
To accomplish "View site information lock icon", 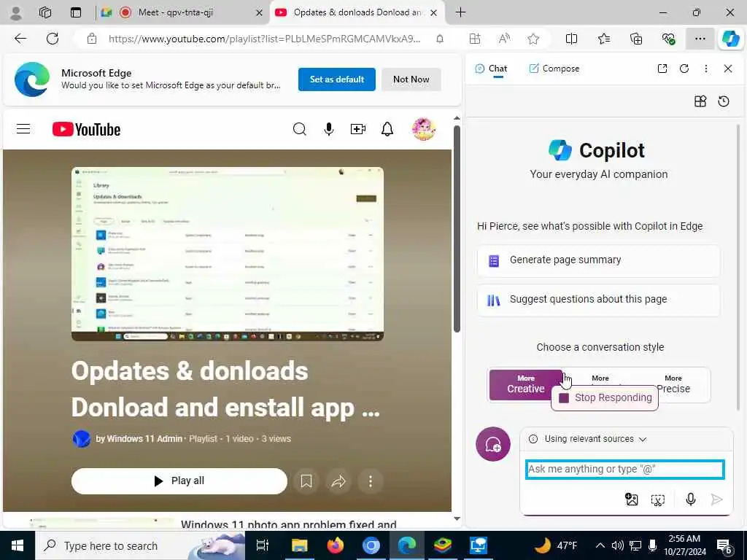I will pos(92,39).
